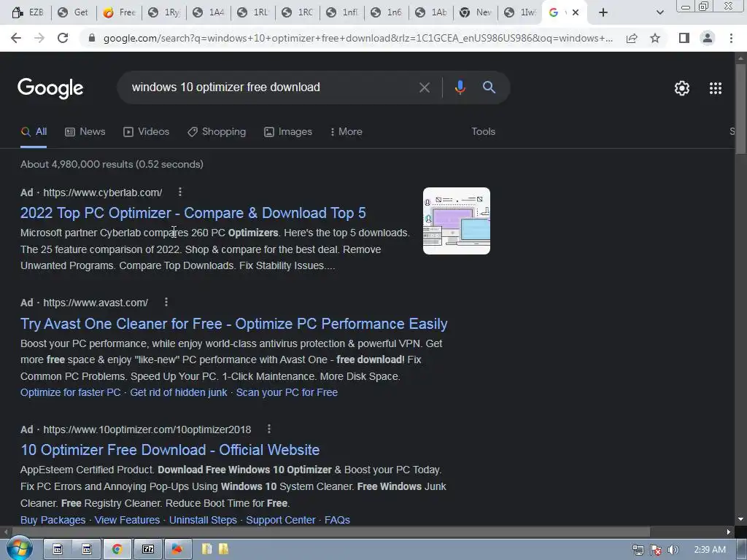Switch to Videos results
The width and height of the screenshot is (747, 560).
(x=146, y=131)
